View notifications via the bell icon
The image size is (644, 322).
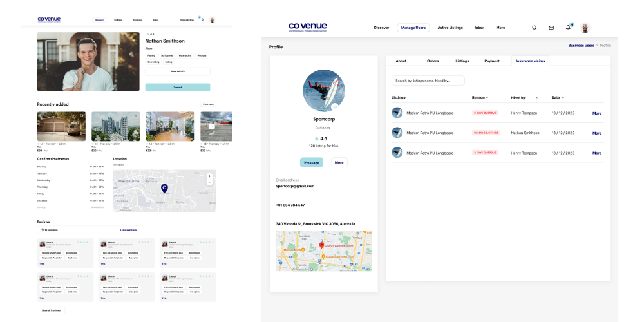click(x=568, y=28)
